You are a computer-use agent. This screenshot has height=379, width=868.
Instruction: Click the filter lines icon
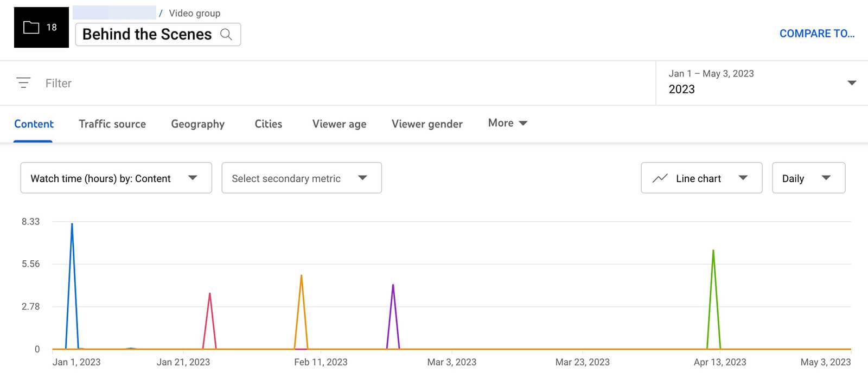23,83
